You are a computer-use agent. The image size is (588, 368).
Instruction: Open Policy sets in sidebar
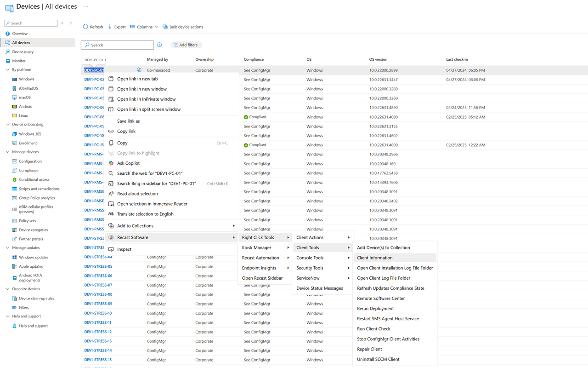click(27, 221)
